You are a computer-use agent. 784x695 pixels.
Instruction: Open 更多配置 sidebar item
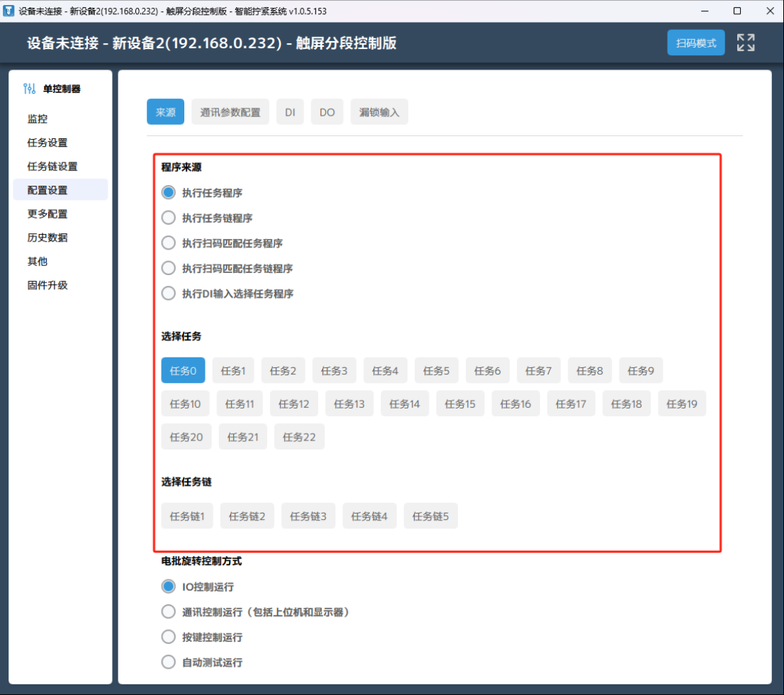(60, 213)
